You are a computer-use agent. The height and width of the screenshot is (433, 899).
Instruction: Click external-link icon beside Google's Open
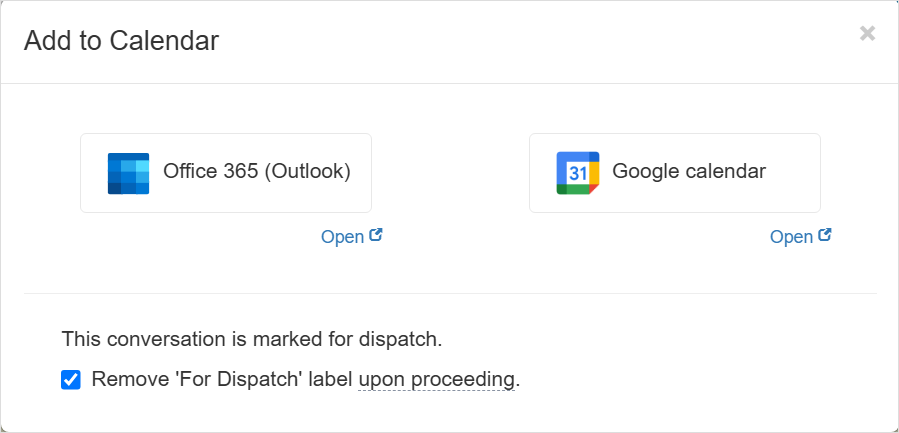click(x=825, y=235)
